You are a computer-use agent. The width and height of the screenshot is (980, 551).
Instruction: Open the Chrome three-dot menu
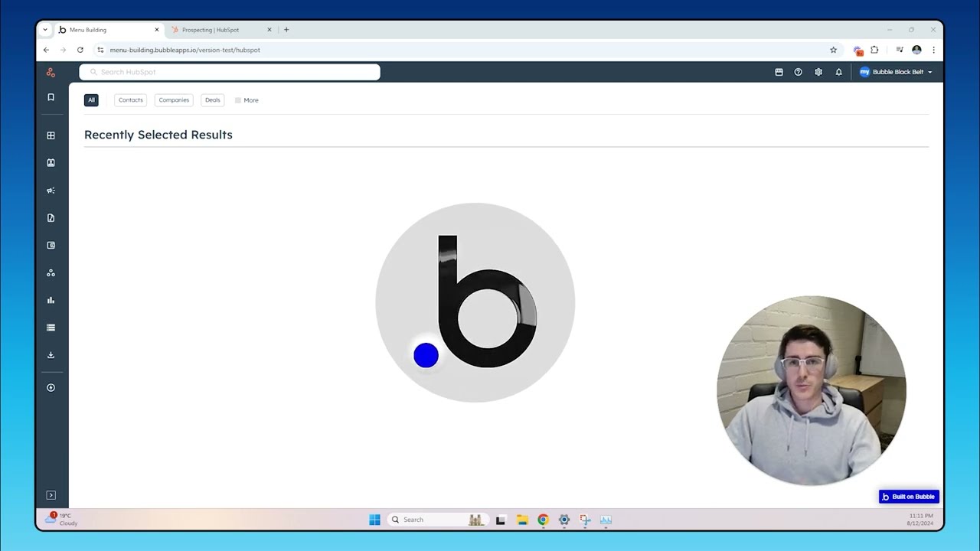(x=933, y=50)
